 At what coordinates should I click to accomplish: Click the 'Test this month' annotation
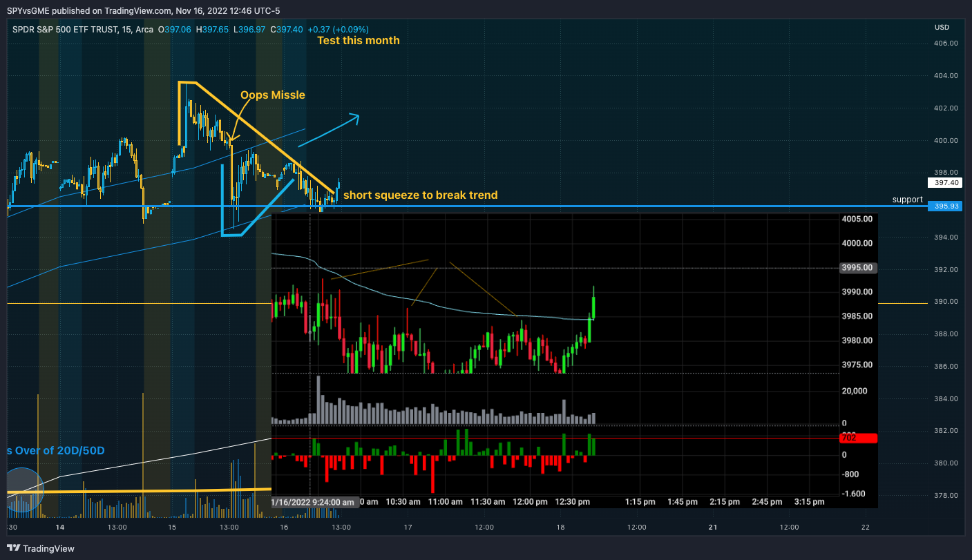click(358, 40)
